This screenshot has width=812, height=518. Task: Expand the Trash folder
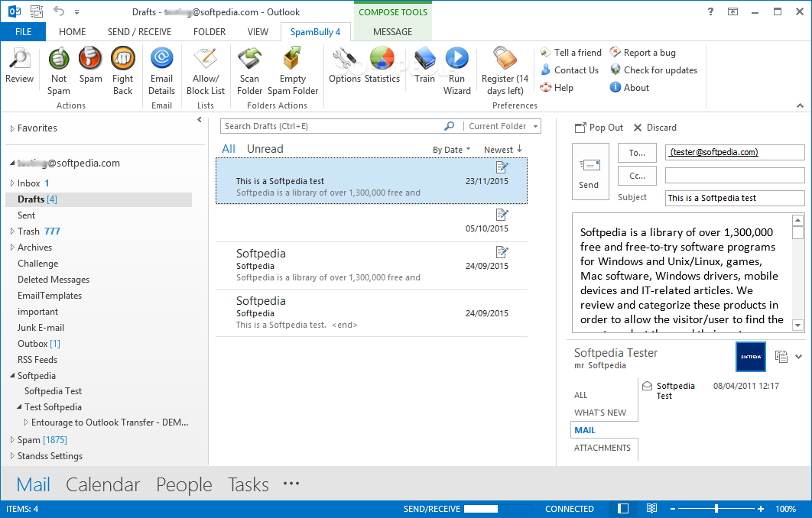12,231
